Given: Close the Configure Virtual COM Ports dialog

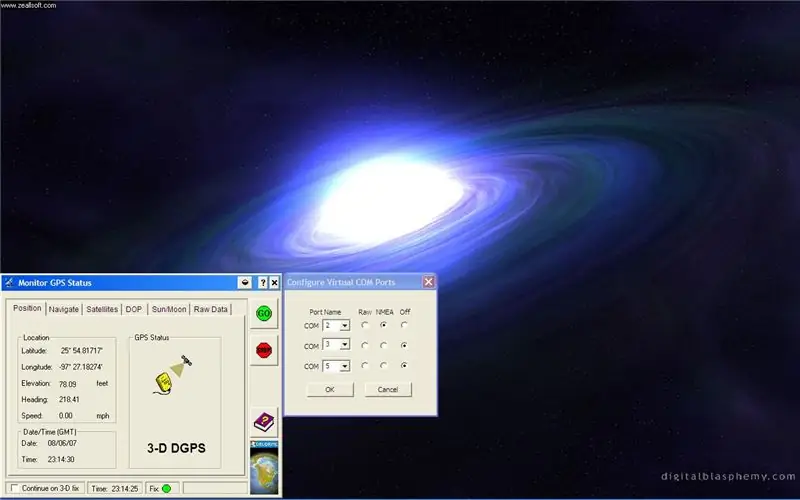Looking at the screenshot, I should coord(429,282).
